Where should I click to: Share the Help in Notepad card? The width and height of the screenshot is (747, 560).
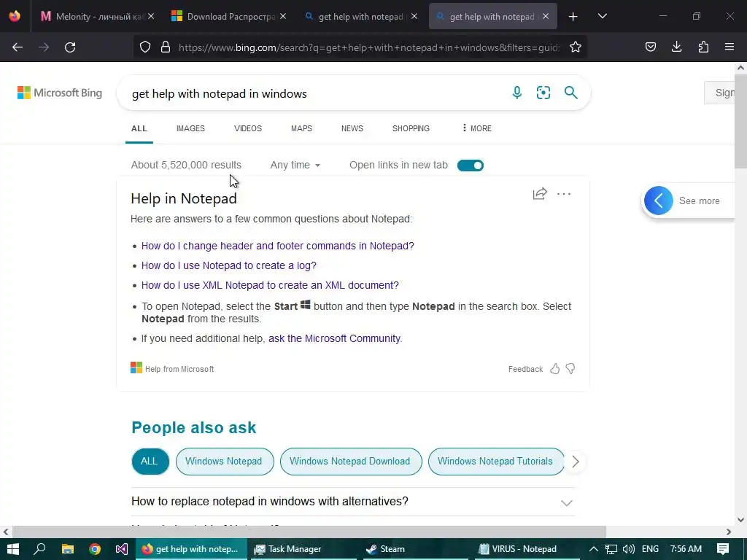tap(540, 194)
